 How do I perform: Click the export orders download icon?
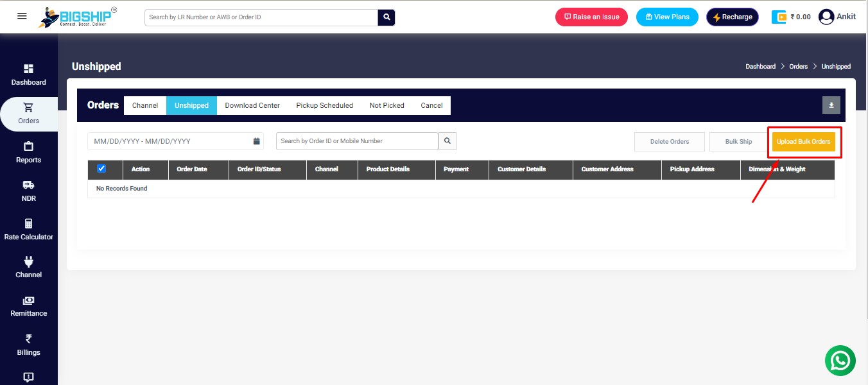click(x=831, y=105)
